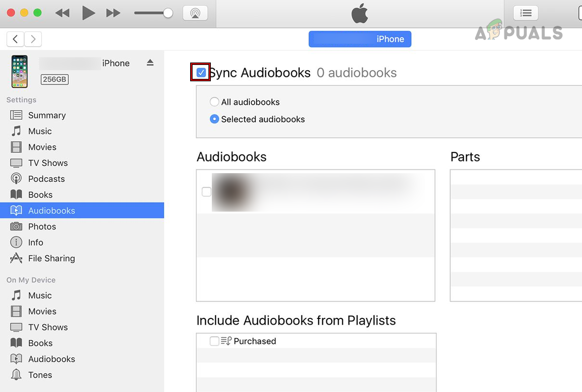Viewport: 582px width, 392px height.
Task: Select the Selected audiobooks radio button
Action: click(x=214, y=119)
